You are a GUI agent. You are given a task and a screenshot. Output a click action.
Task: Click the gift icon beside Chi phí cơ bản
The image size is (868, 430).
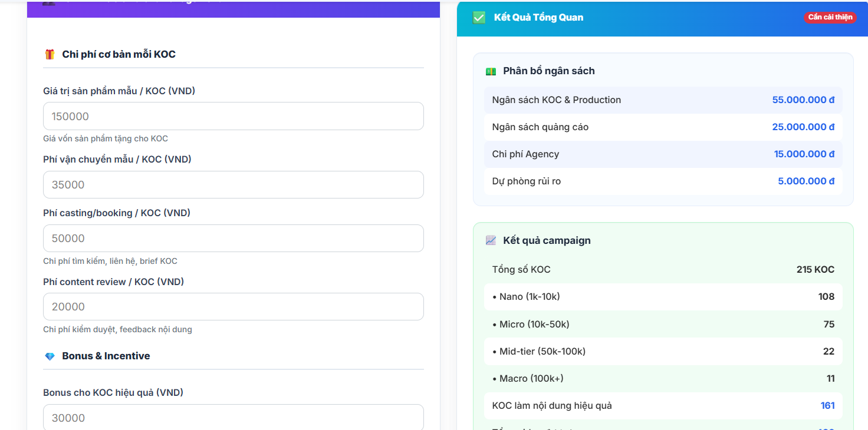(x=50, y=54)
